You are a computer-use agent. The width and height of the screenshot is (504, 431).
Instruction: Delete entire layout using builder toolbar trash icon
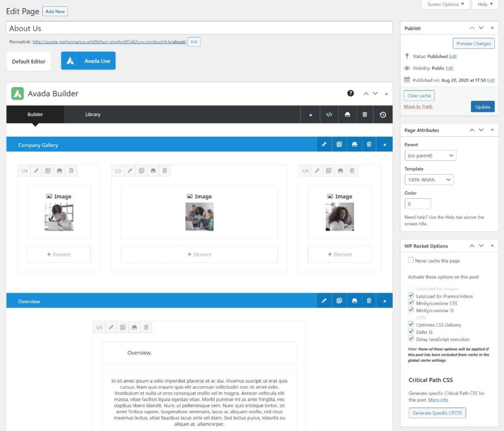tap(365, 115)
